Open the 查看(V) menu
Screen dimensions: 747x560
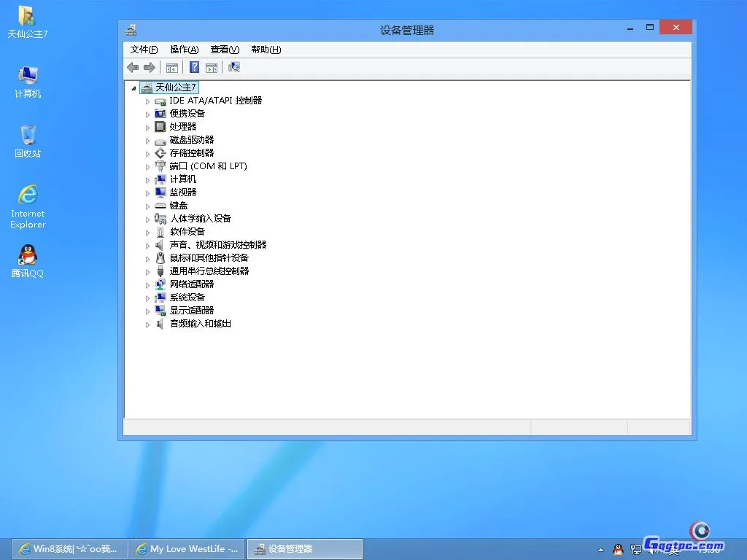click(x=223, y=49)
